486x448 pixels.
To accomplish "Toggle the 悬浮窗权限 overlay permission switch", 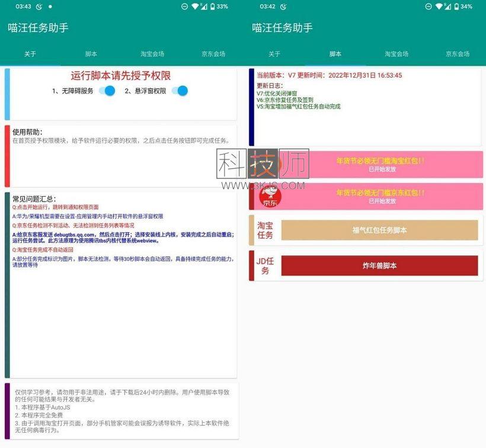I will click(180, 91).
